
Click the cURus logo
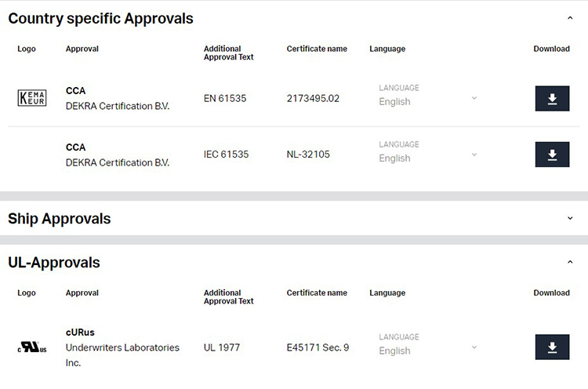click(32, 347)
